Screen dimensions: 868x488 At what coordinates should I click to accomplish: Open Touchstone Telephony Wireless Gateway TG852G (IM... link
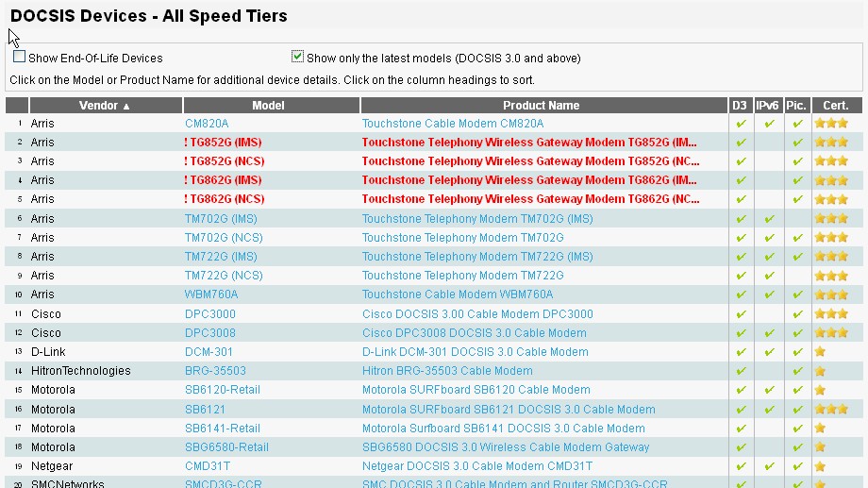click(529, 143)
